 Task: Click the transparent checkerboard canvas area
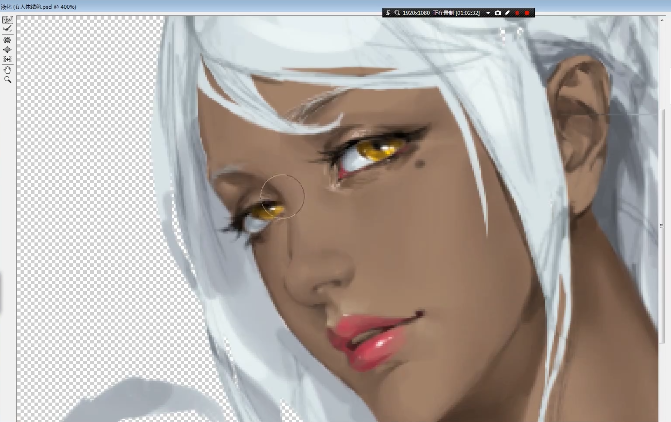(x=80, y=200)
